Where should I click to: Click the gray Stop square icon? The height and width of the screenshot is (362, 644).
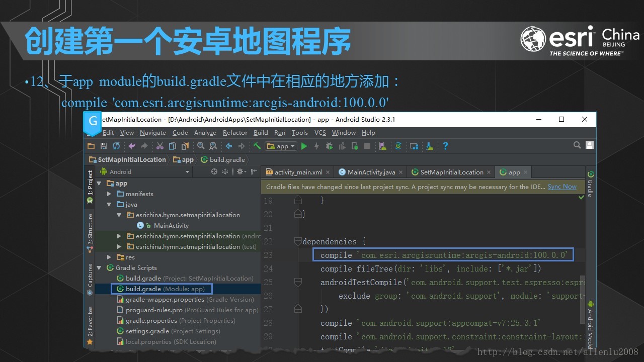pos(367,146)
